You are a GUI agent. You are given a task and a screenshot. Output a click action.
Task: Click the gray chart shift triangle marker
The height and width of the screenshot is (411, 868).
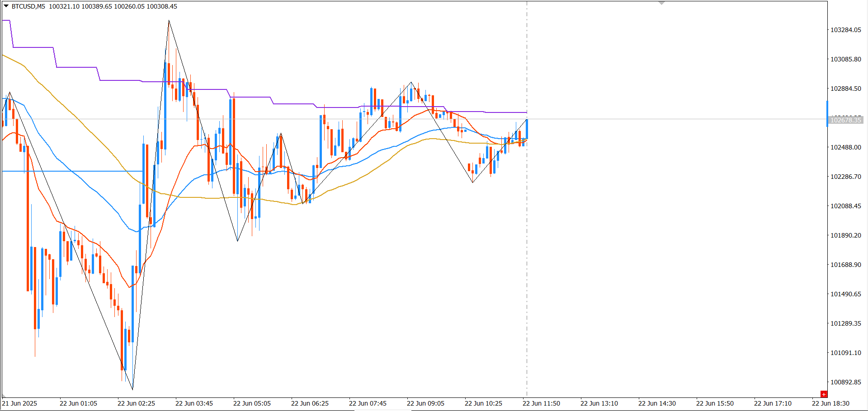[x=661, y=3]
